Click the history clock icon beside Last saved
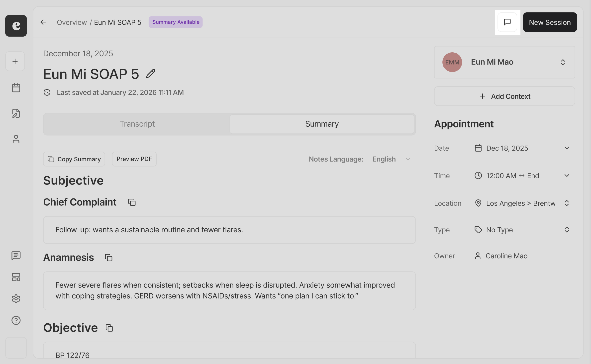The height and width of the screenshot is (364, 591). click(47, 92)
